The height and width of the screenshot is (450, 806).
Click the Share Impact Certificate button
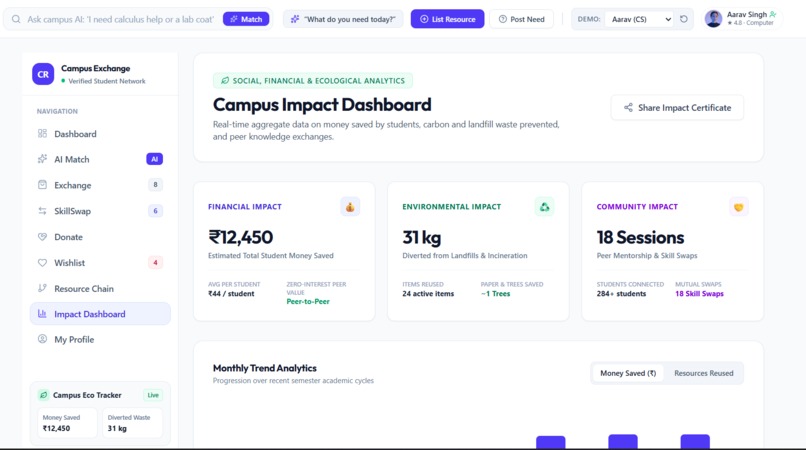[677, 107]
